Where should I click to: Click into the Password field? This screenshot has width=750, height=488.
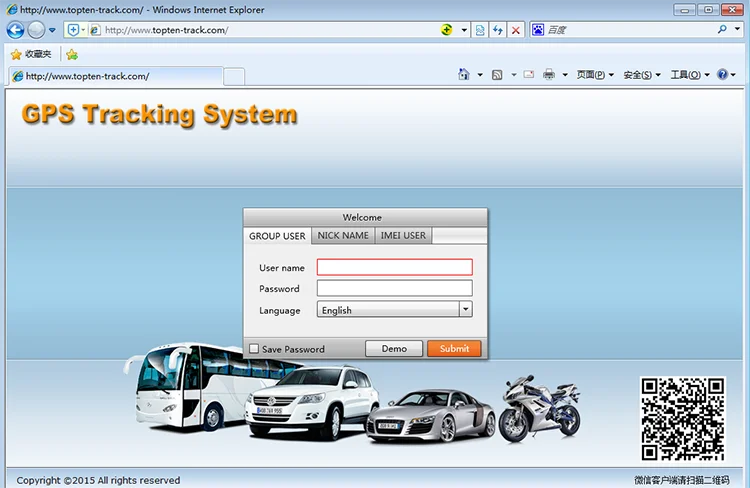tap(394, 288)
